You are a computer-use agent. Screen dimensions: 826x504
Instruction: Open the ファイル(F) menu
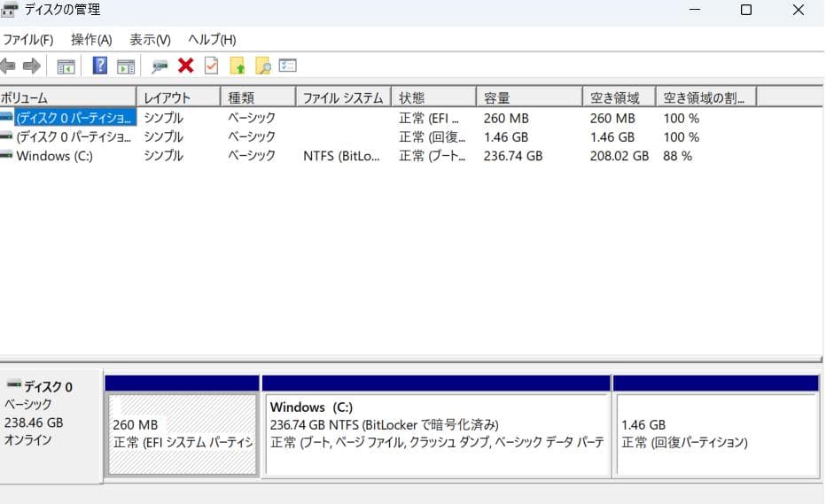pyautogui.click(x=28, y=40)
